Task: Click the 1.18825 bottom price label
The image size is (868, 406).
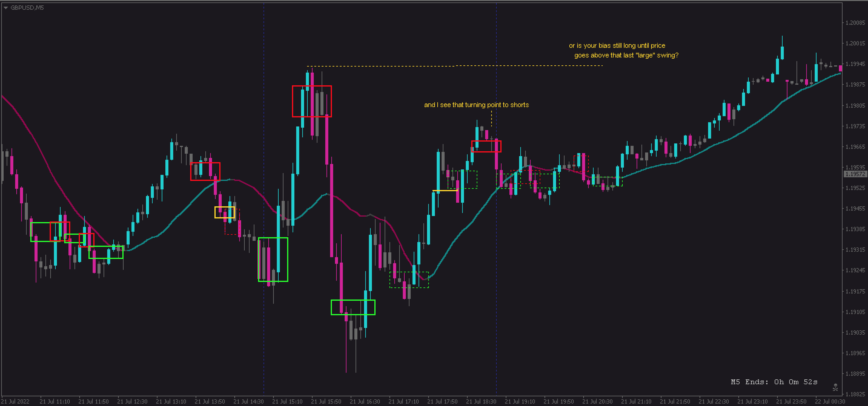Action: pyautogui.click(x=855, y=394)
